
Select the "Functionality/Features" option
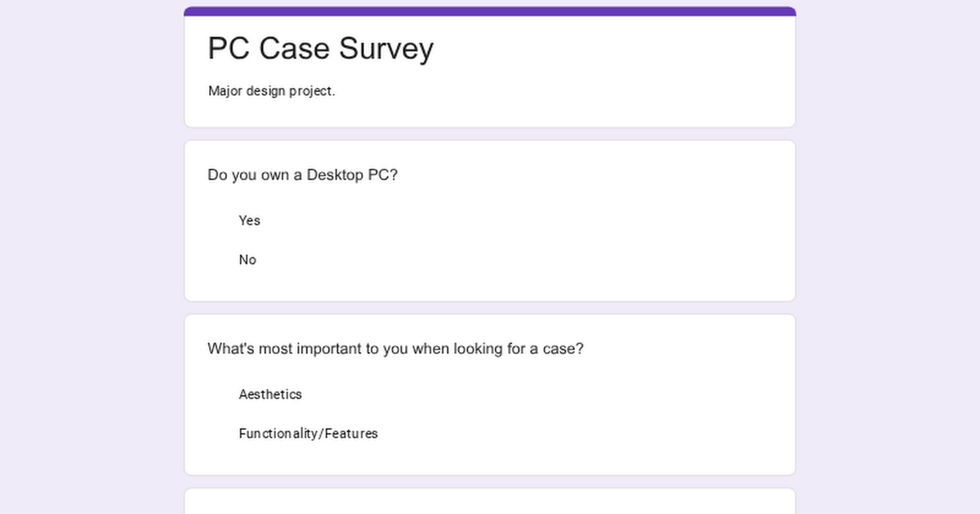[x=308, y=433]
